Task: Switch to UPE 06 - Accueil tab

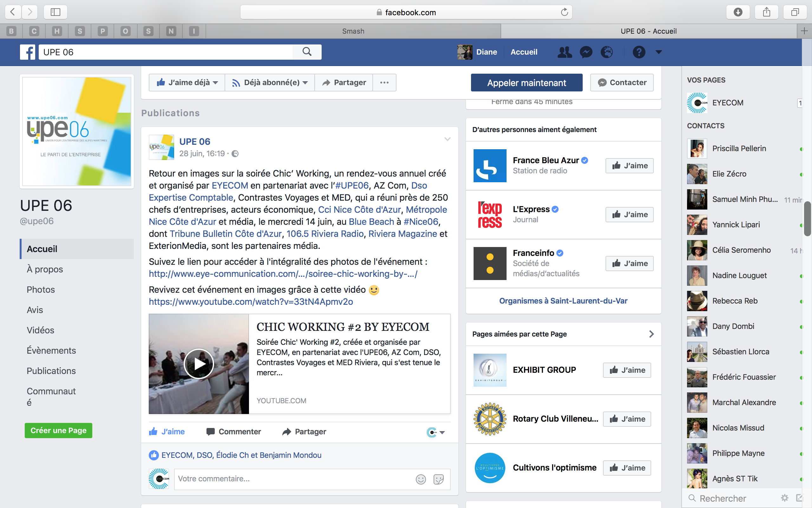Action: [648, 31]
